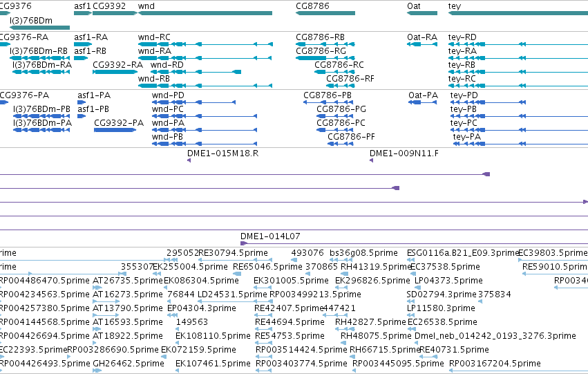588x374 pixels.
Task: Select EST RP003167204.5prime
Action: click(519, 371)
